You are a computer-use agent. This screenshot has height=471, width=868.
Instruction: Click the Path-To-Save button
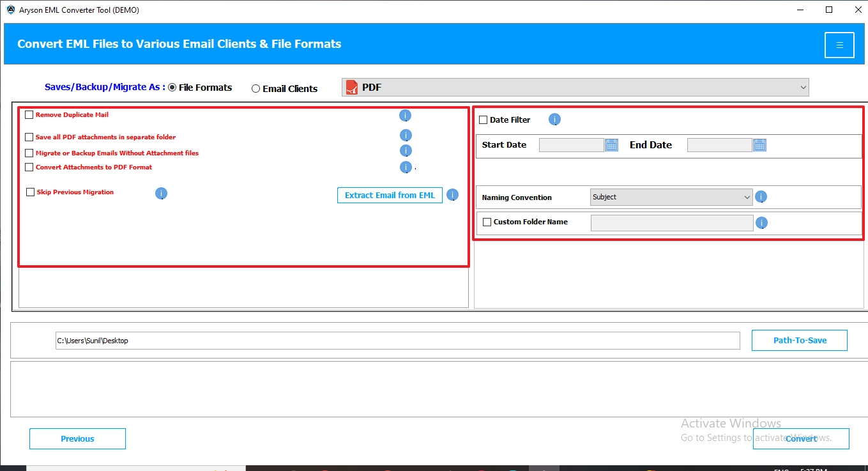click(800, 341)
